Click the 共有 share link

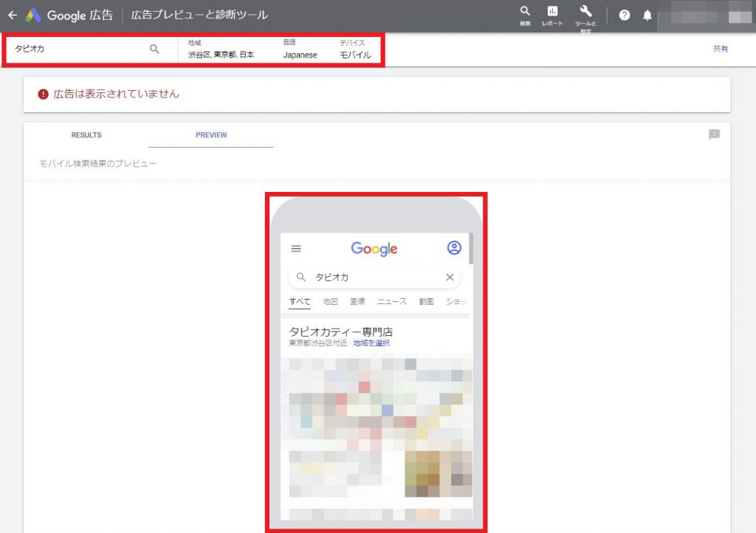click(721, 49)
